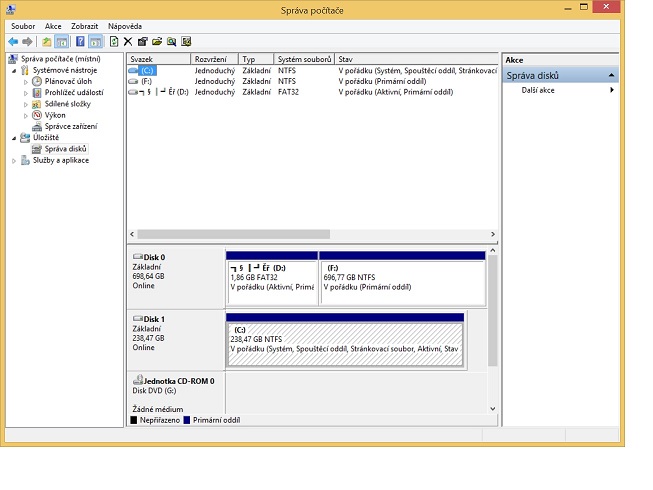Select Výkon in tree

[55, 115]
